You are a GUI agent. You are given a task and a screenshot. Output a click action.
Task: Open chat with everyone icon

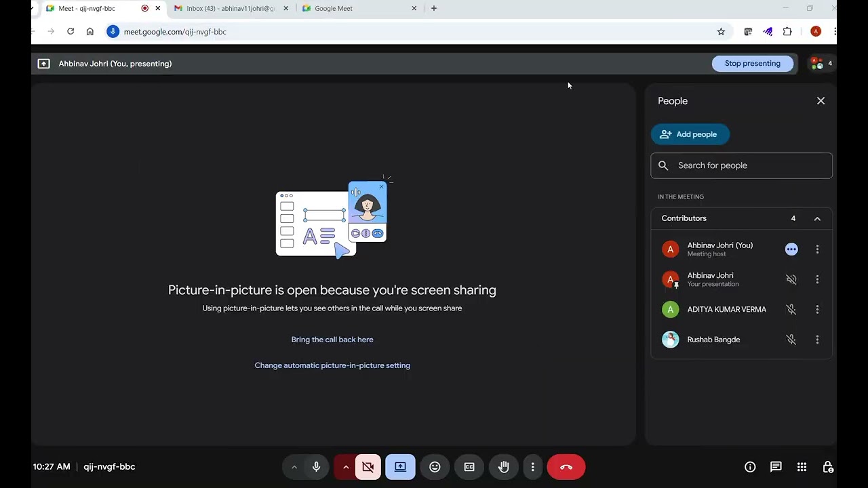click(776, 467)
